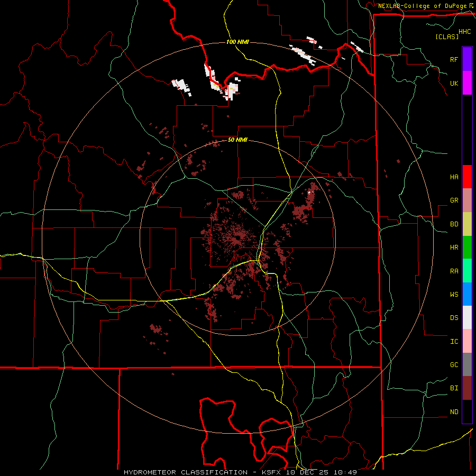The image size is (476, 476).
Task: Click the GR legend color swatch
Action: [x=467, y=200]
